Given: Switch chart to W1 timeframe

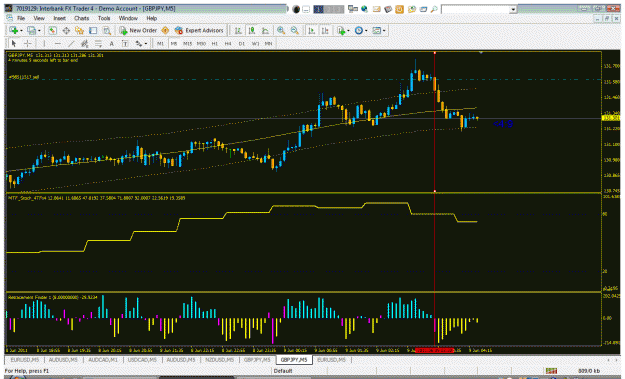Looking at the screenshot, I should 255,43.
